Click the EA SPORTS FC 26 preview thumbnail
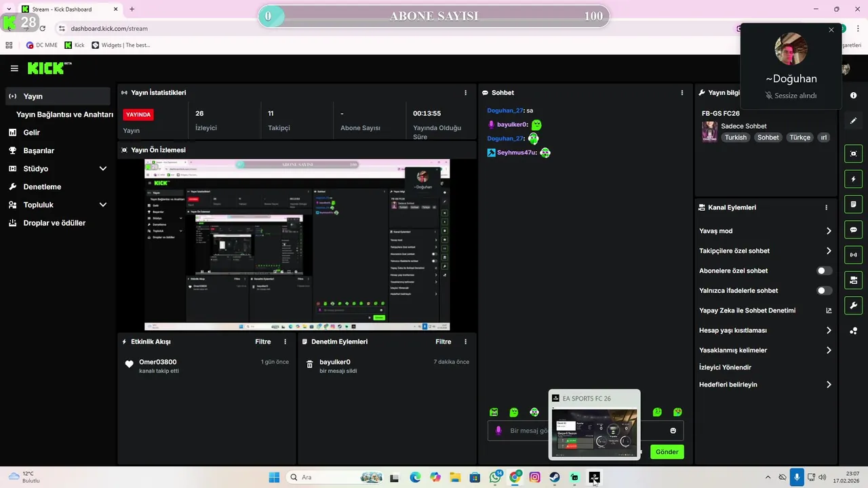 click(594, 431)
